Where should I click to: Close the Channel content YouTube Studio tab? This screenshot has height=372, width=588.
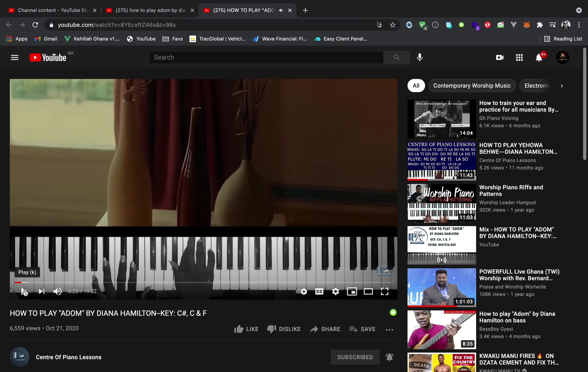(x=95, y=10)
